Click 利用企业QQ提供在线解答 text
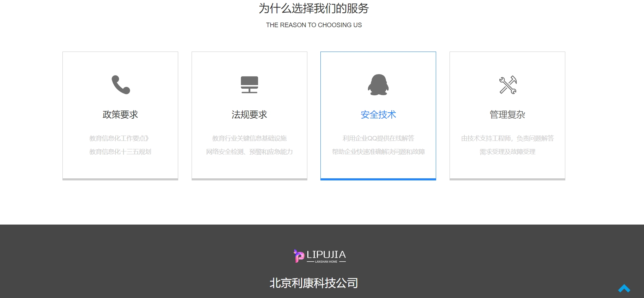The width and height of the screenshot is (644, 298). 378,138
